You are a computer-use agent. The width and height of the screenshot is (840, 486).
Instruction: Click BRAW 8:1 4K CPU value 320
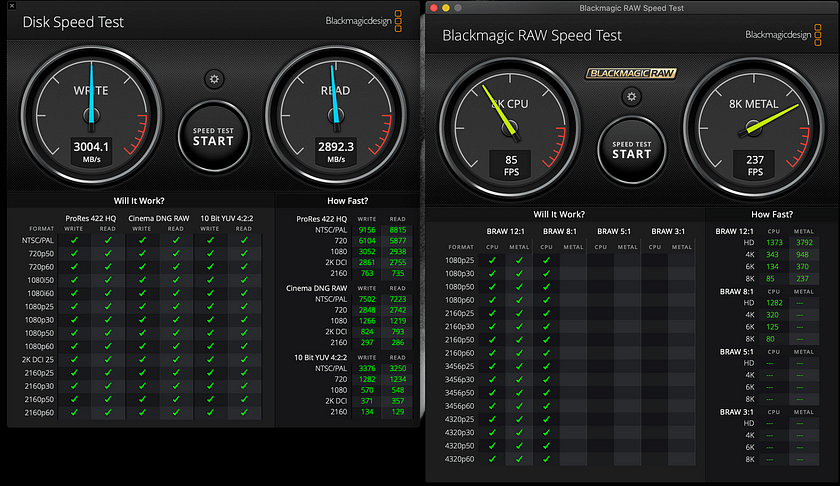click(772, 315)
